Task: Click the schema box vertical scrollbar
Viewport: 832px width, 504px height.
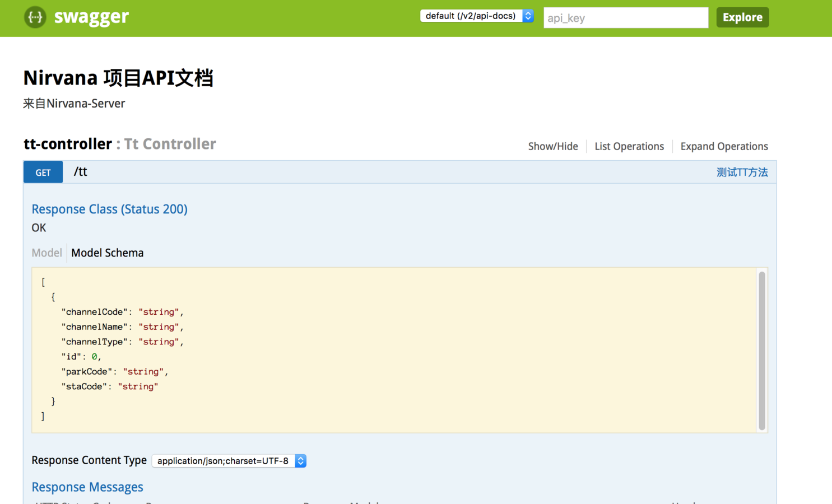Action: pyautogui.click(x=762, y=350)
